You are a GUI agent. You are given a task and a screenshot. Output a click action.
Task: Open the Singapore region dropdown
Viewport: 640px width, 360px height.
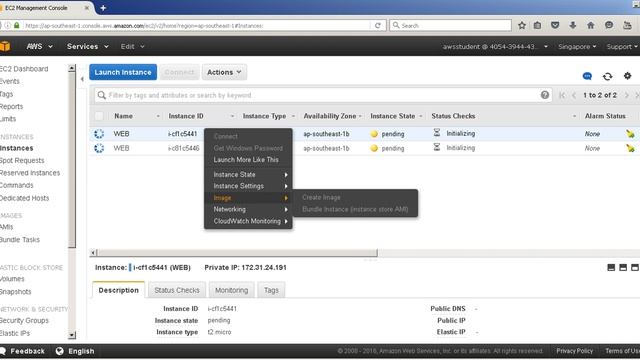click(577, 47)
